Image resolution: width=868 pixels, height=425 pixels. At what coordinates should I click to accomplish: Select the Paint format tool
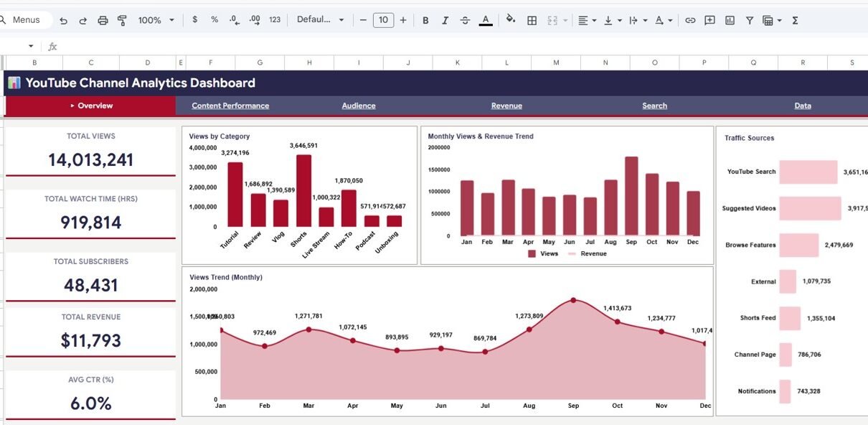click(x=122, y=20)
